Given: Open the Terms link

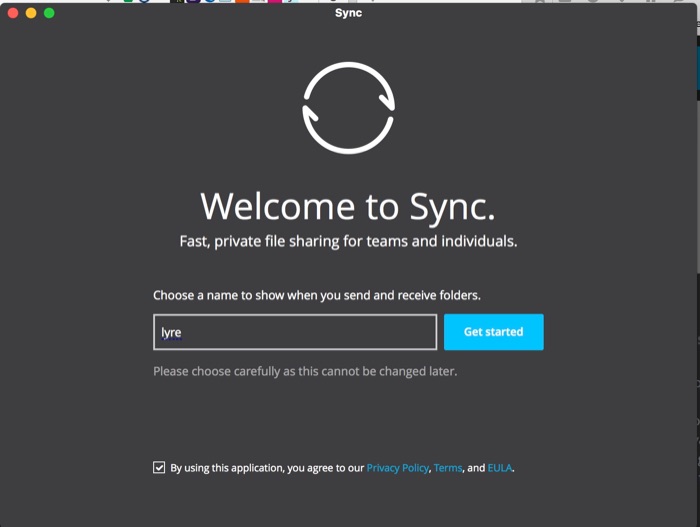Looking at the screenshot, I should pyautogui.click(x=447, y=468).
